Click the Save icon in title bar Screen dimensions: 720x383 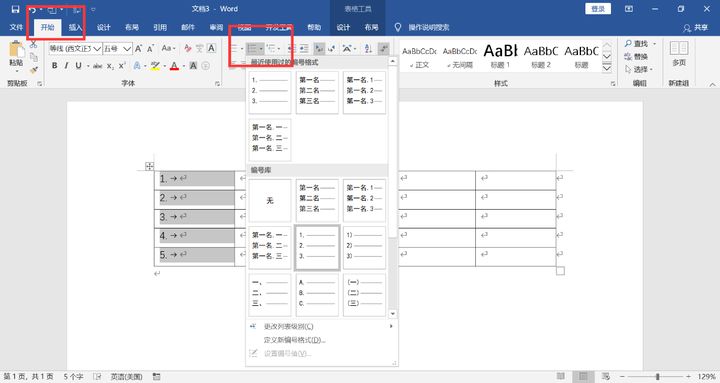pyautogui.click(x=16, y=9)
